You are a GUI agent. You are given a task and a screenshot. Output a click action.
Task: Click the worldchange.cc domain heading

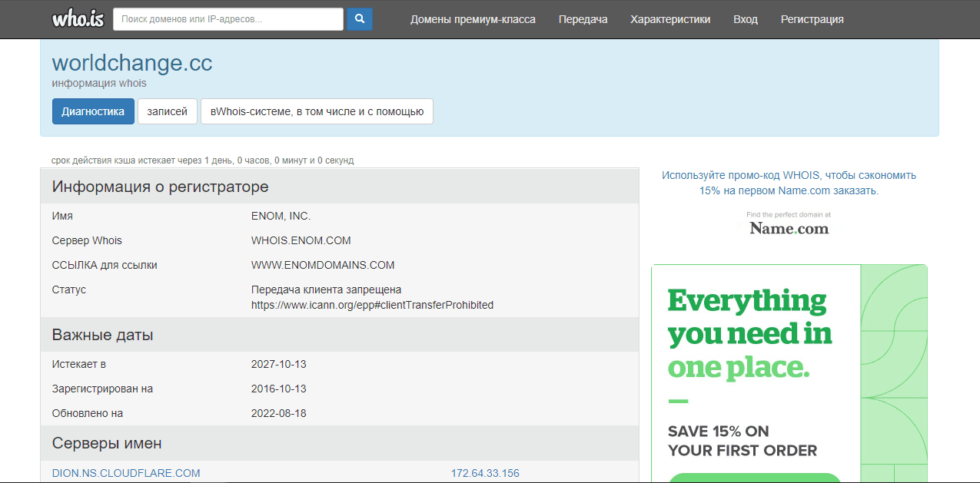[132, 63]
